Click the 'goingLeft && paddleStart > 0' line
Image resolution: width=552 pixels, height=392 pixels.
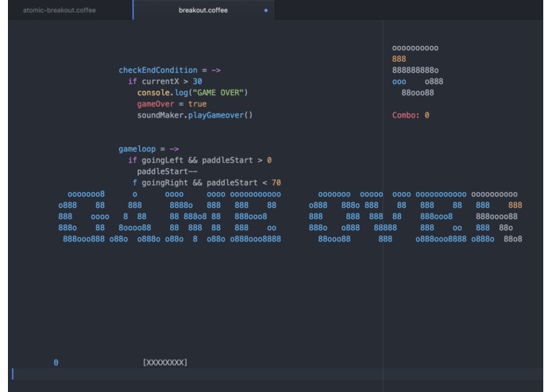point(199,160)
